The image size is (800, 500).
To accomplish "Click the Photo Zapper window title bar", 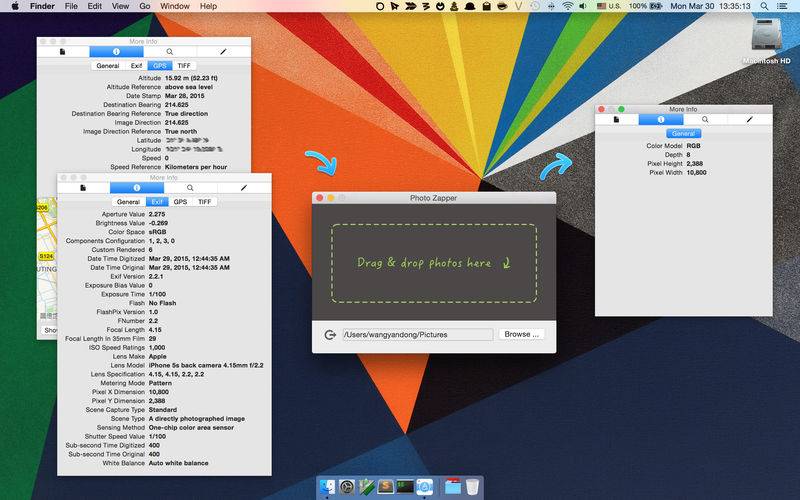I will [x=434, y=198].
